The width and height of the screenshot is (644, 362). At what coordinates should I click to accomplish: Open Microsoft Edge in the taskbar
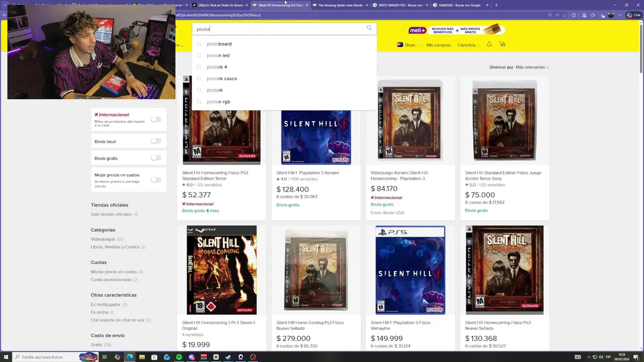click(x=130, y=357)
